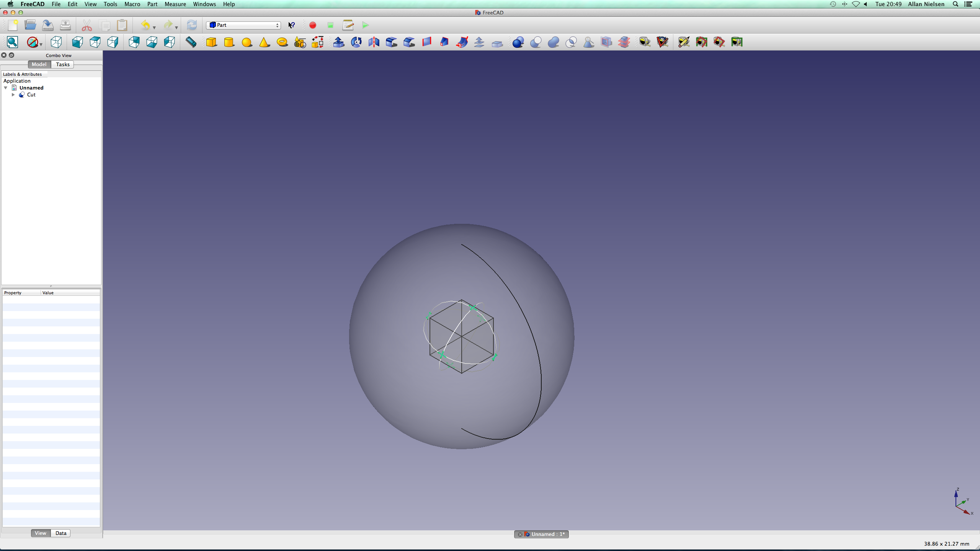This screenshot has width=980, height=551.
Task: Open macOS Spotlight search
Action: coord(955,4)
